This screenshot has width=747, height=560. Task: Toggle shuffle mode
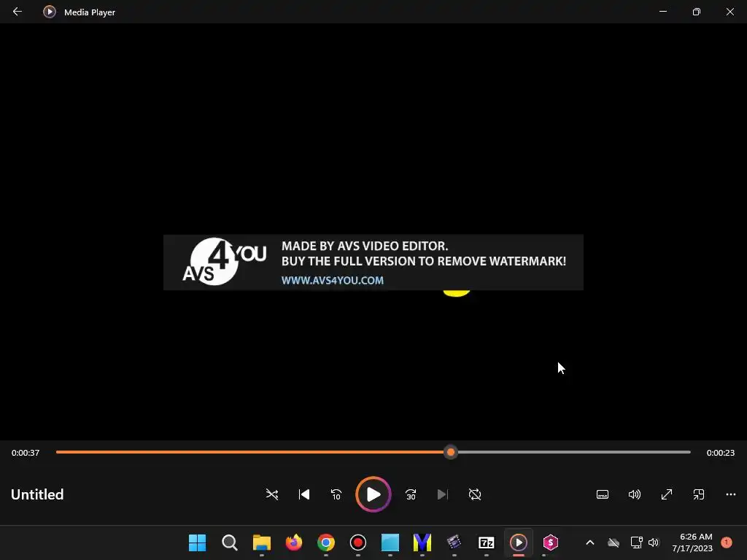[272, 494]
